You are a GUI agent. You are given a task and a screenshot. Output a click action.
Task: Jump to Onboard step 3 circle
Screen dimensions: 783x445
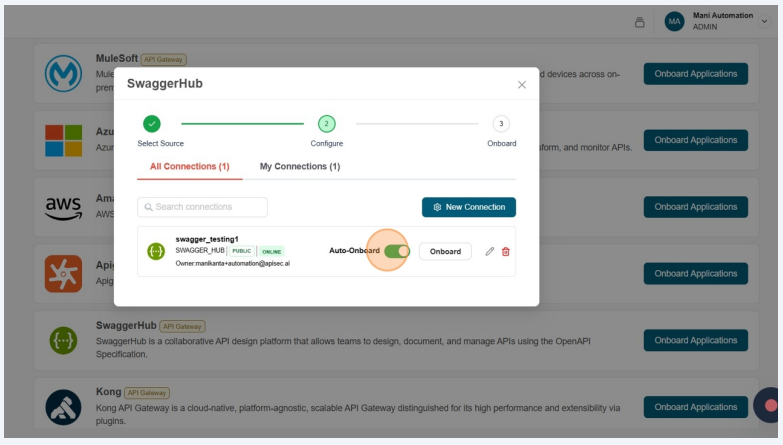(501, 124)
